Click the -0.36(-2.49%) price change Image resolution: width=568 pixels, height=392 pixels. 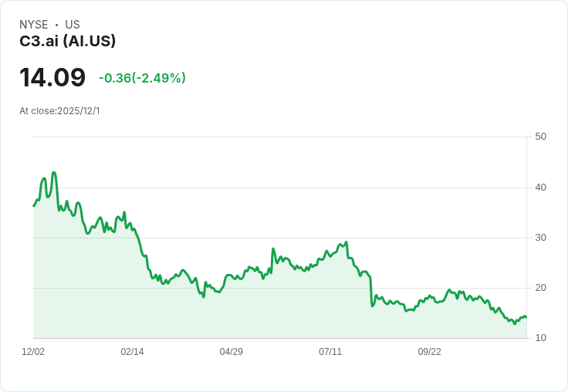(142, 78)
